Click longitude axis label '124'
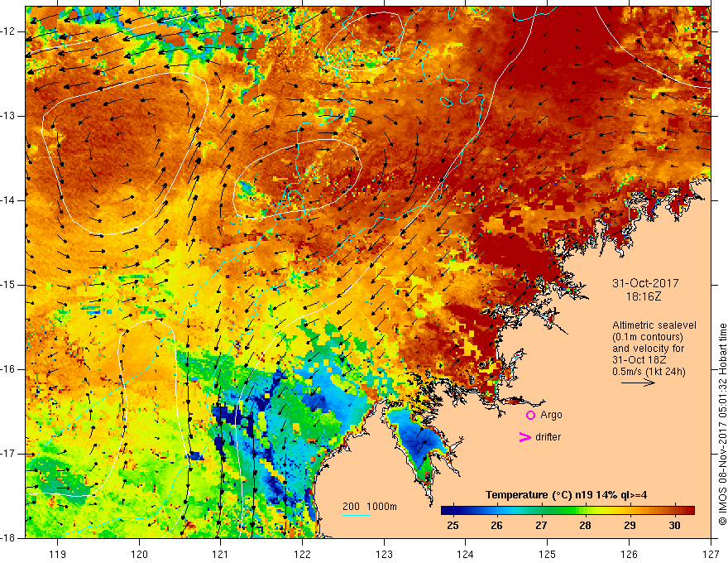 point(466,554)
